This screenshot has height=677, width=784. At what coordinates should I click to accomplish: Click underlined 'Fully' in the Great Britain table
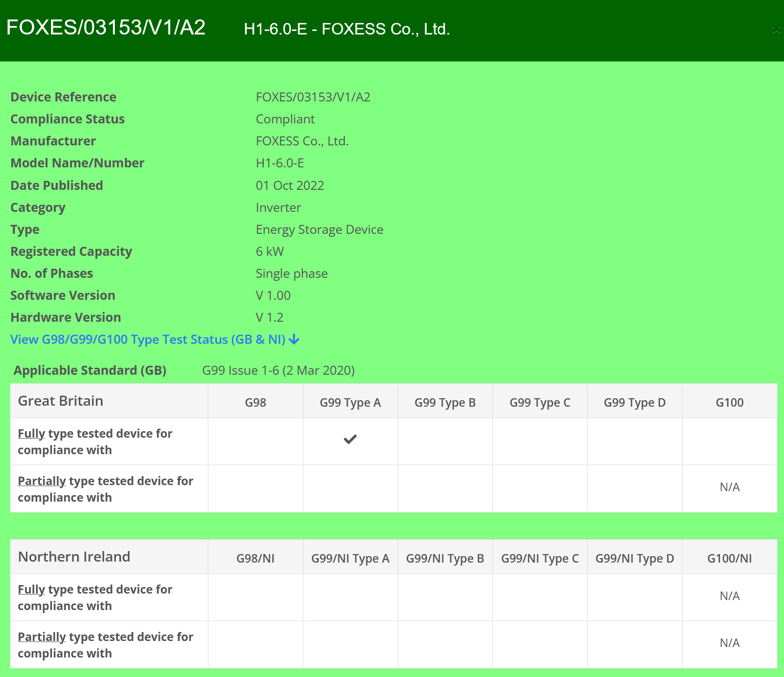tap(31, 434)
